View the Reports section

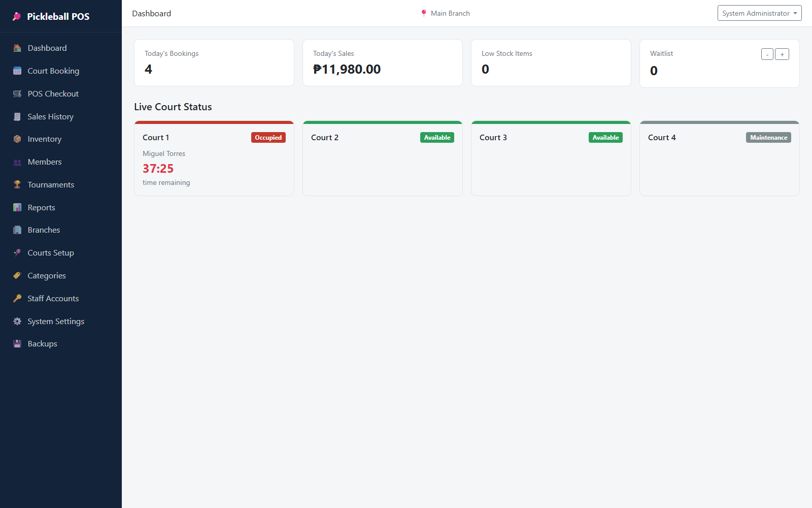61,207
